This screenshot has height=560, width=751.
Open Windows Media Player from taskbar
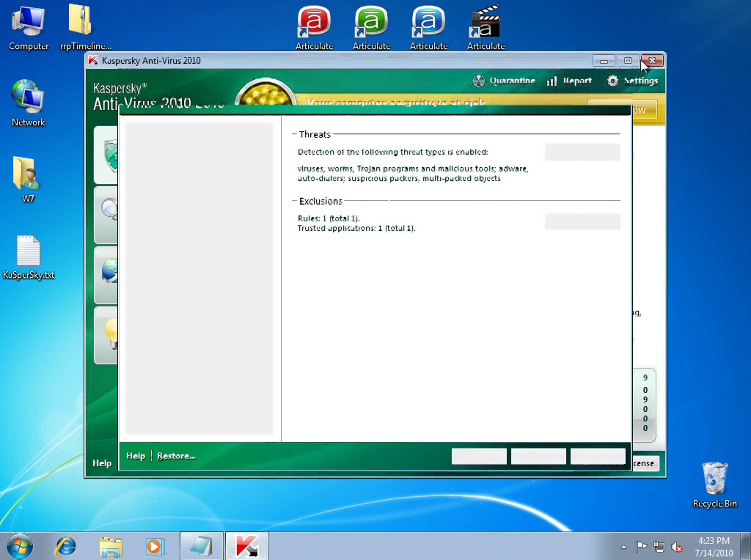click(x=155, y=546)
